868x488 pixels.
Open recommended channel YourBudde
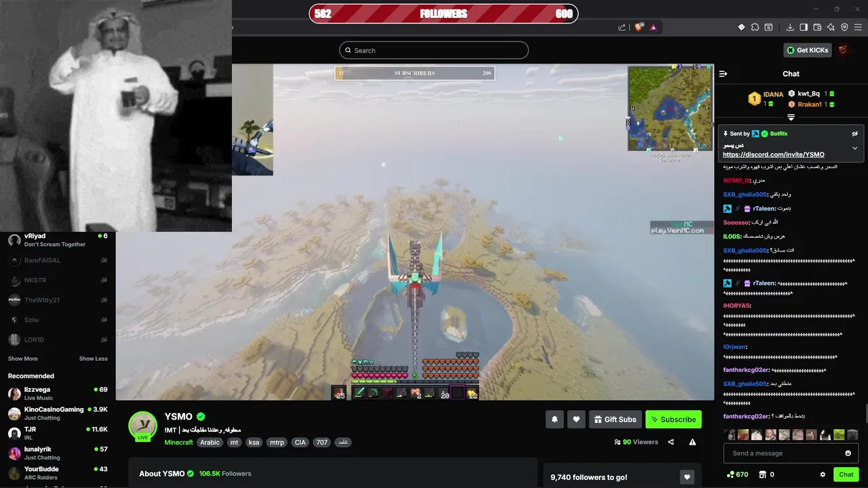[58, 473]
